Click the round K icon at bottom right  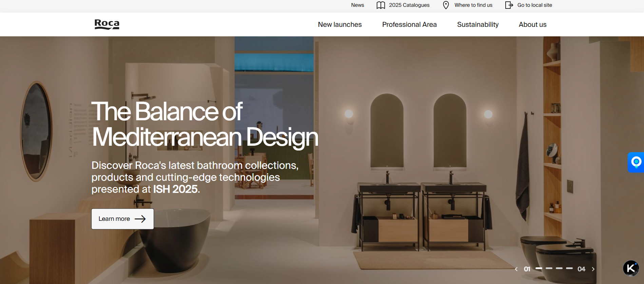pyautogui.click(x=631, y=268)
